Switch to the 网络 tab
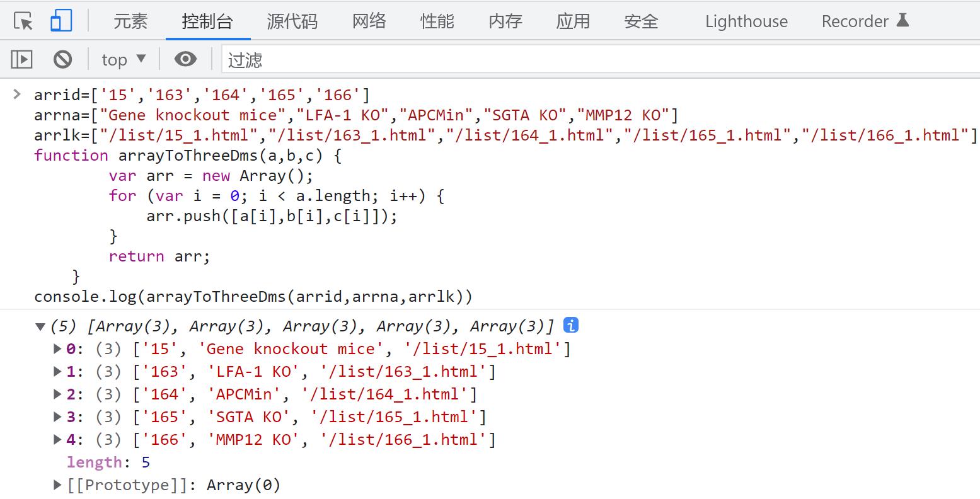 point(367,21)
